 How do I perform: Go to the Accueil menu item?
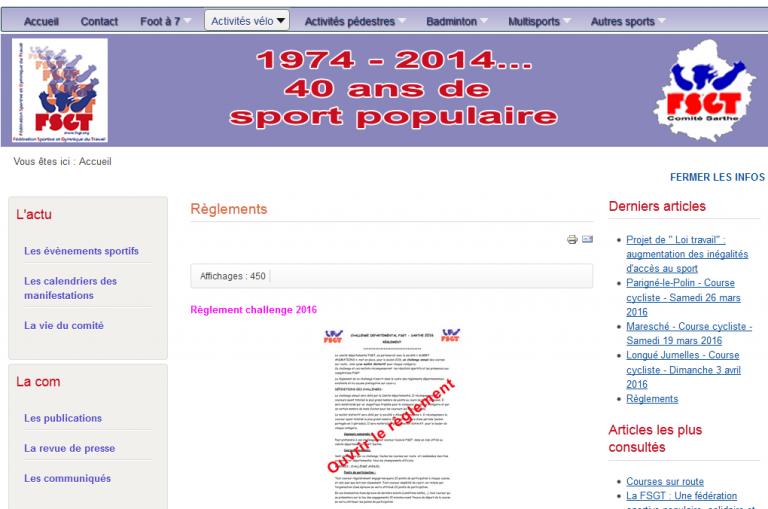click(48, 21)
